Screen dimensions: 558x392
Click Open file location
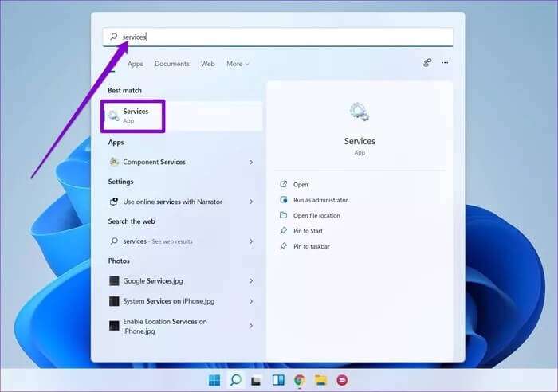[316, 216]
